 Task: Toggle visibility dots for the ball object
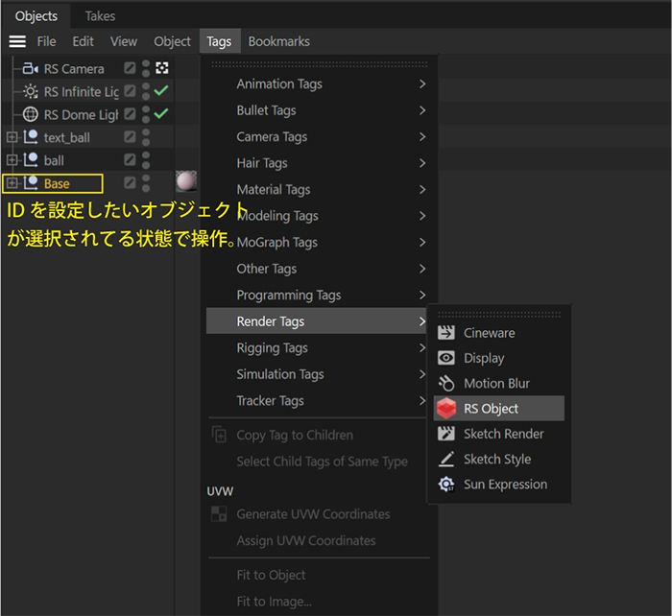click(146, 160)
